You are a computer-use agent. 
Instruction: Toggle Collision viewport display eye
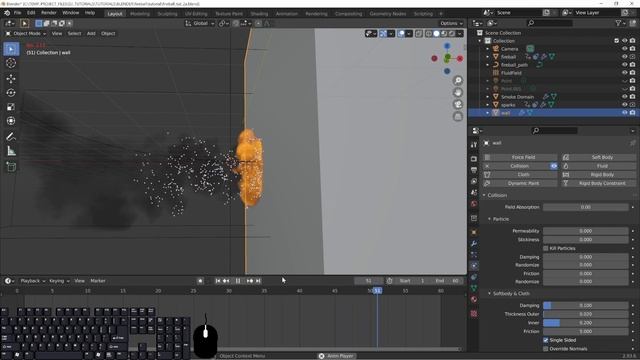[553, 166]
